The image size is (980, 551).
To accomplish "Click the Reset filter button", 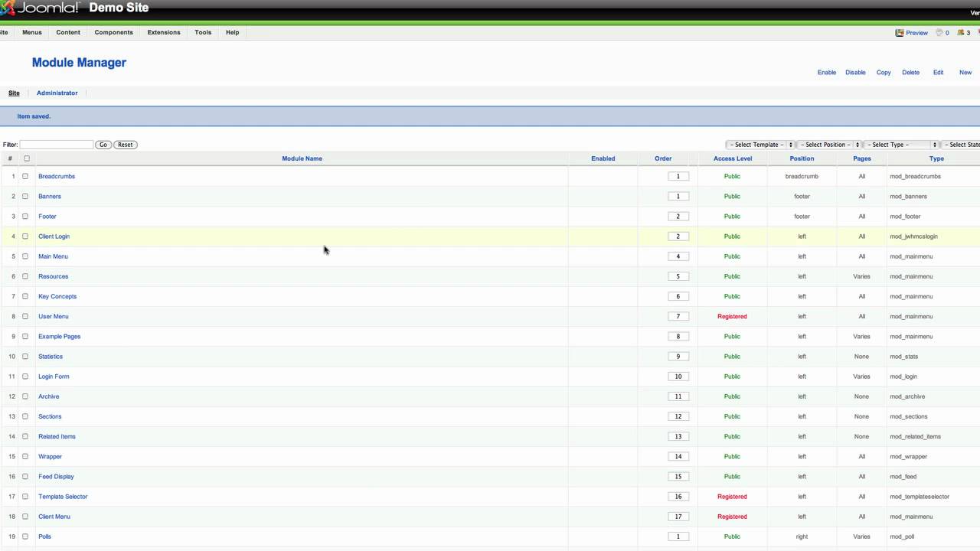I will (x=125, y=145).
